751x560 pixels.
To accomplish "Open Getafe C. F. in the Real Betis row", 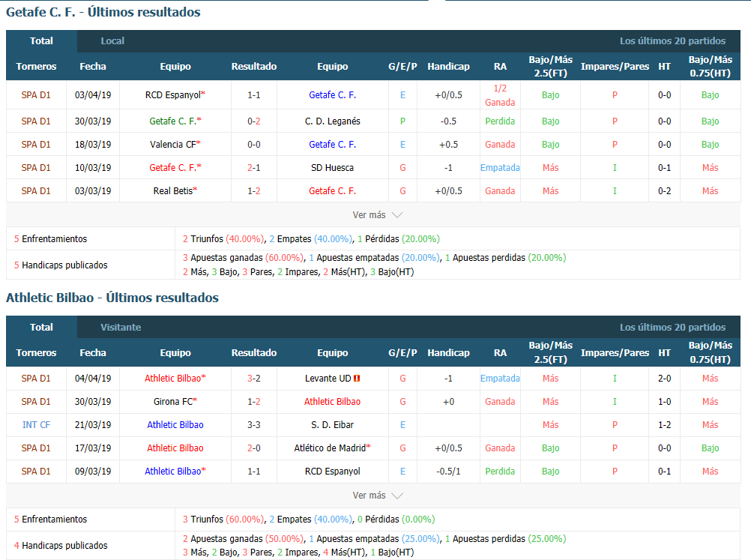I will [x=332, y=190].
